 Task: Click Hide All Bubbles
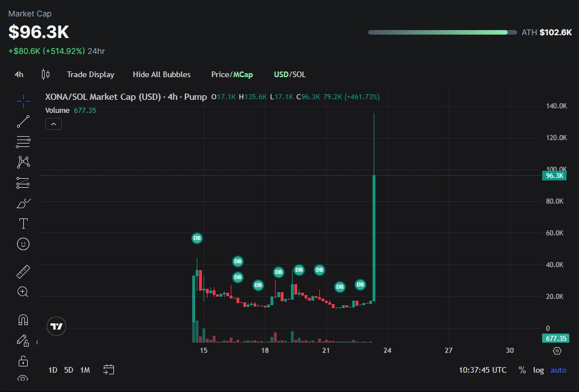[162, 75]
